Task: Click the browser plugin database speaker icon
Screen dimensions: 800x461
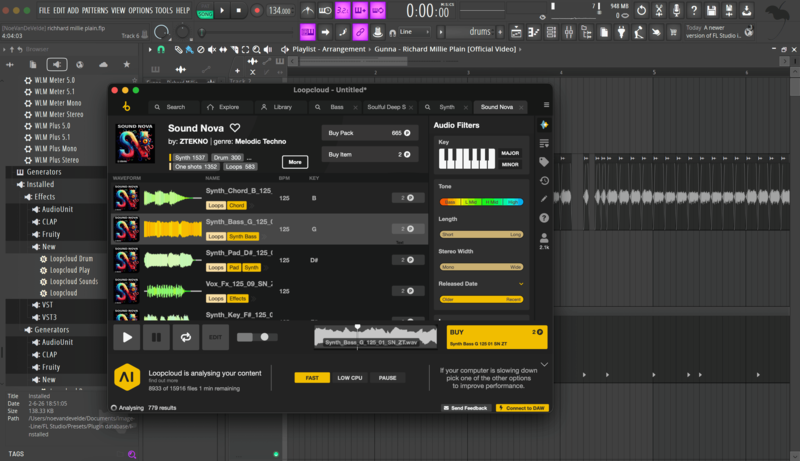Action: pos(57,64)
